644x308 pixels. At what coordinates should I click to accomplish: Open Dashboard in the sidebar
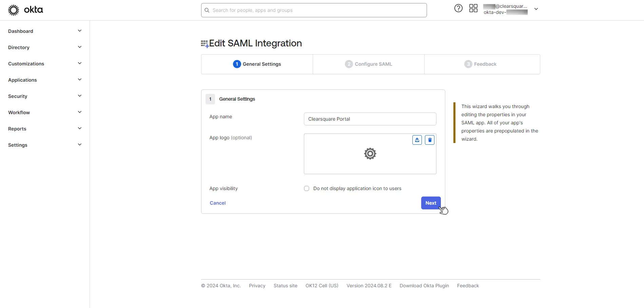(x=21, y=31)
